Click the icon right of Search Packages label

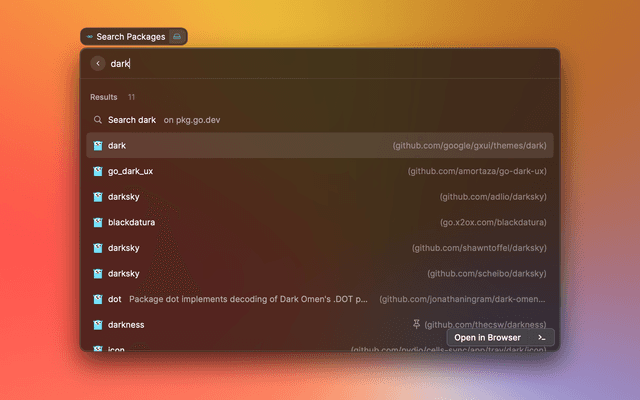click(176, 37)
